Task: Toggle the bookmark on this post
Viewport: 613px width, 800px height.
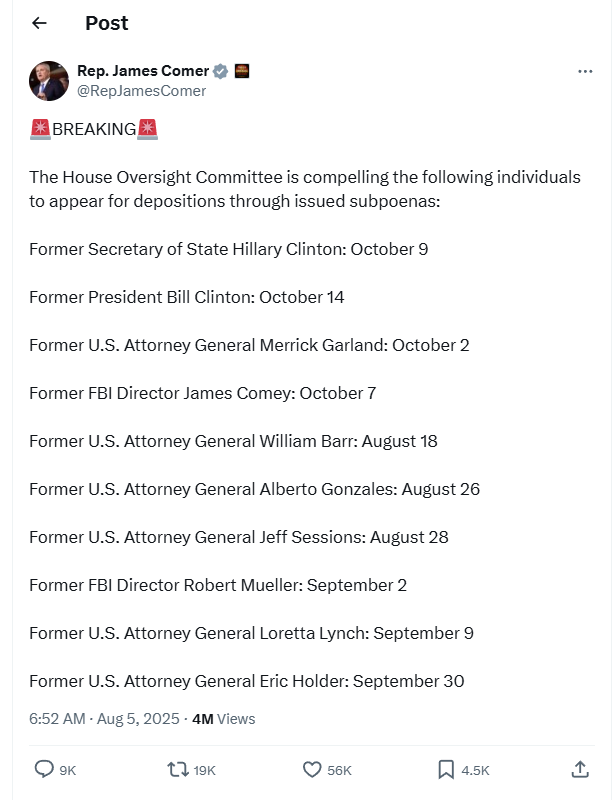Action: pyautogui.click(x=446, y=769)
